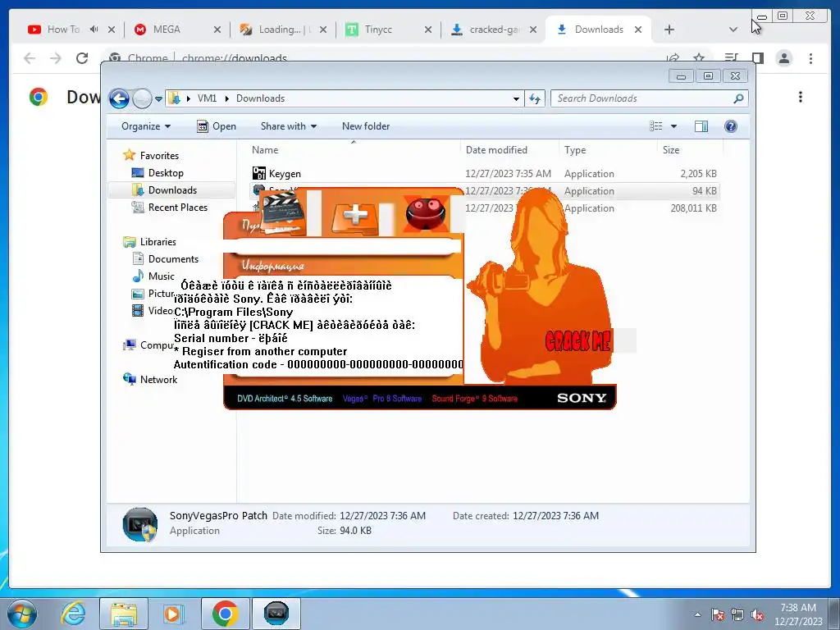Open the Chrome three-dot menu
Image resolution: width=840 pixels, height=630 pixels.
point(810,58)
